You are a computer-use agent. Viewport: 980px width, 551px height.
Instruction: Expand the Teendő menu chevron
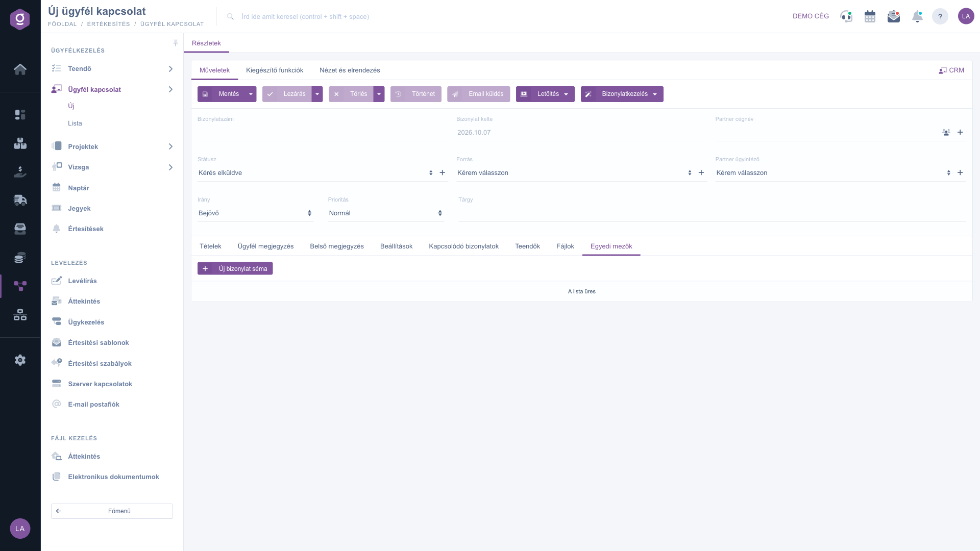(170, 69)
